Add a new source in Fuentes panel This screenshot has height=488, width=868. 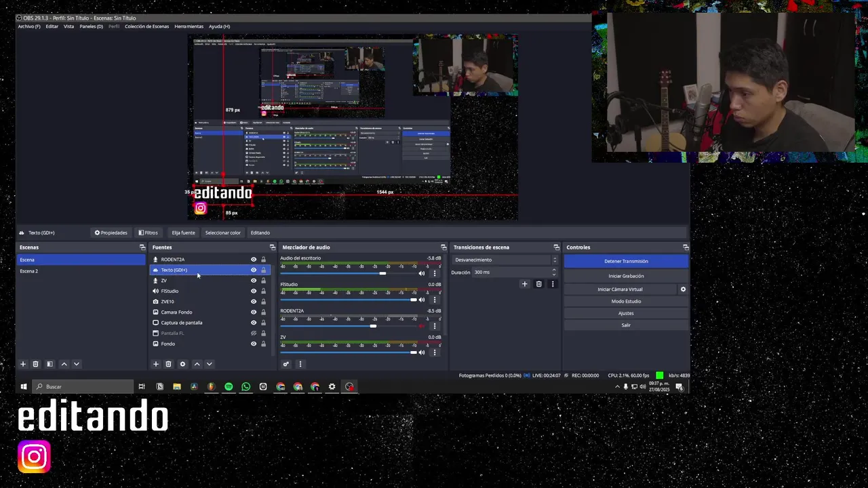tap(155, 364)
